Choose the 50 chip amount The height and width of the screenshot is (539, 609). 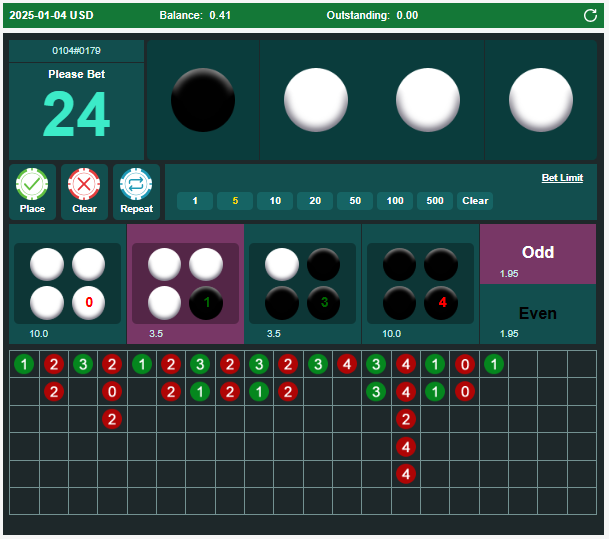tap(355, 201)
